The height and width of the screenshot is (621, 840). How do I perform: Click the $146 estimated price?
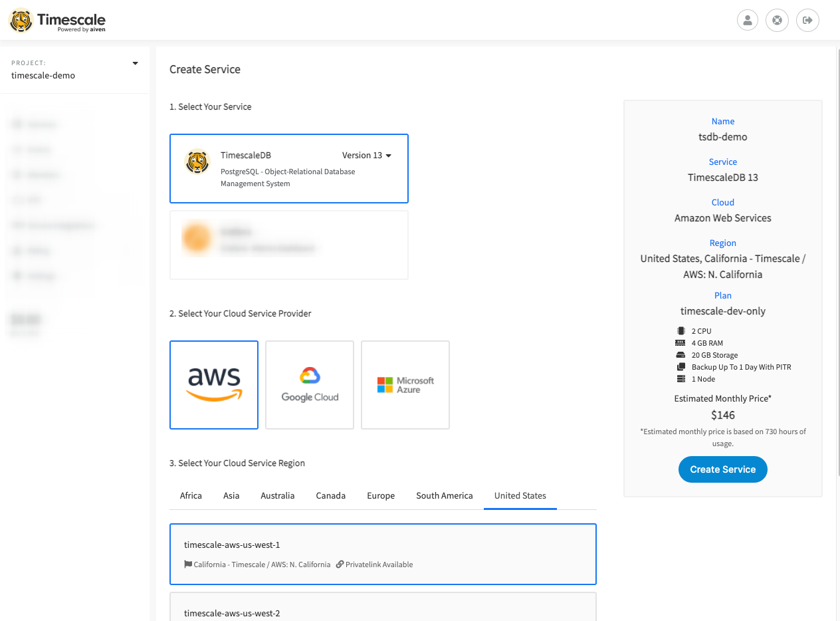tap(723, 416)
